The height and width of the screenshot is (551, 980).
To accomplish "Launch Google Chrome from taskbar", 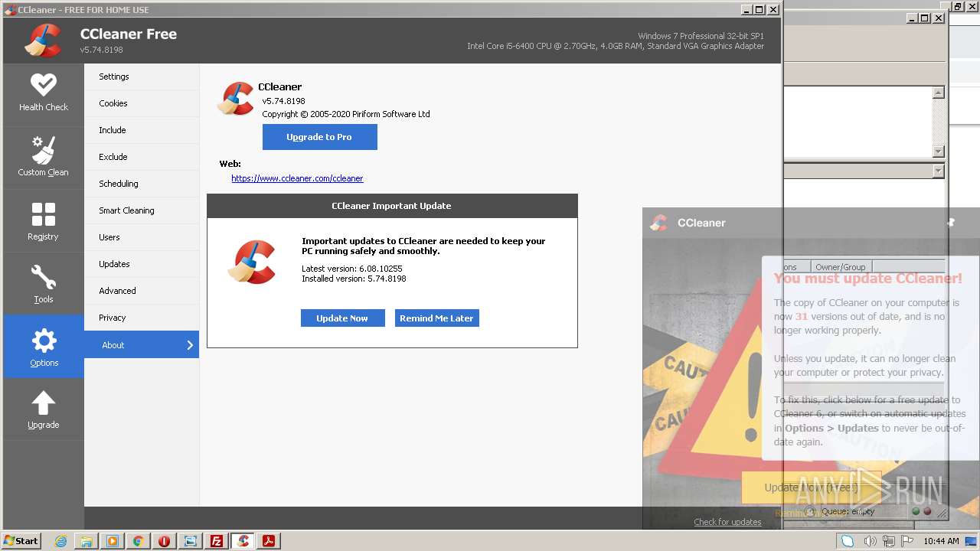I will [x=139, y=541].
